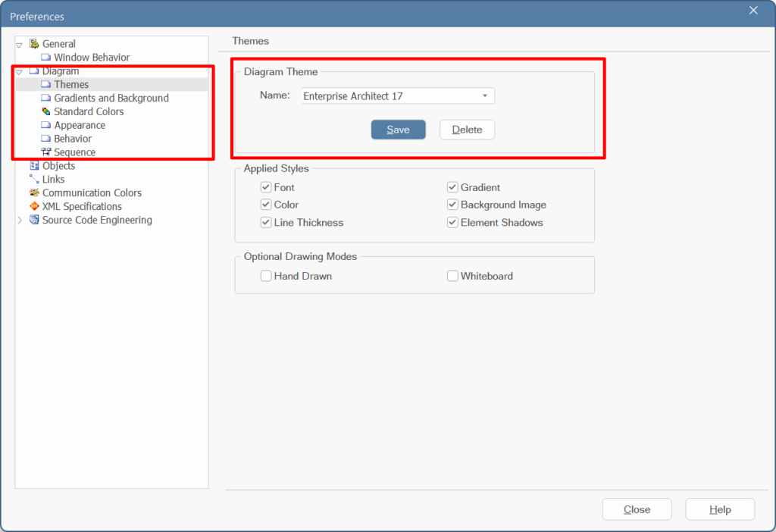
Task: Collapse the Diagram tree node
Action: pos(20,72)
